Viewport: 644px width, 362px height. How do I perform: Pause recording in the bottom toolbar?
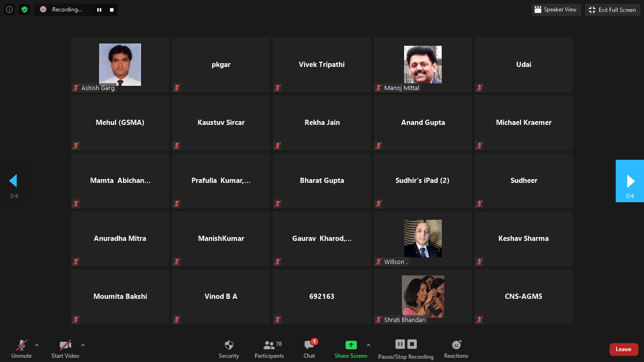click(x=400, y=344)
